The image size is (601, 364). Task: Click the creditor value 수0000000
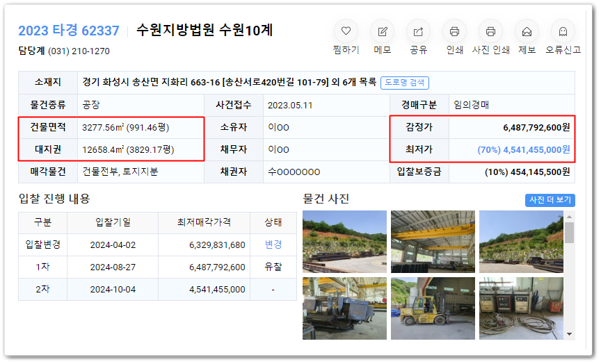[294, 172]
